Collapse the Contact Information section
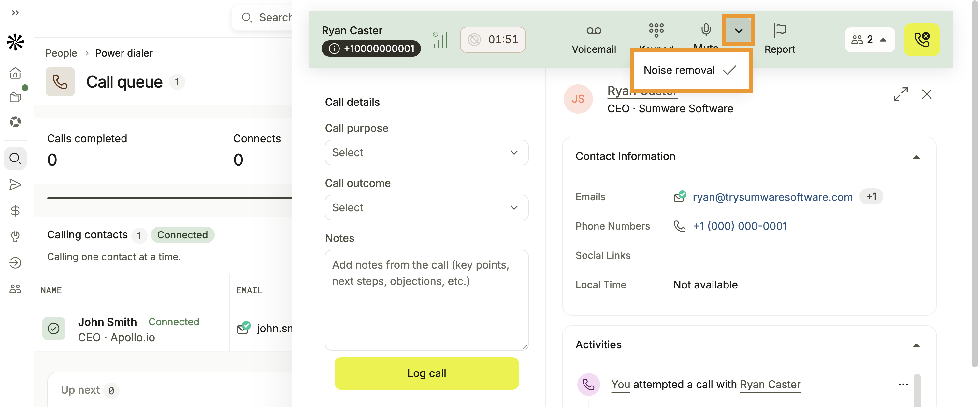This screenshot has width=980, height=407. (x=916, y=157)
